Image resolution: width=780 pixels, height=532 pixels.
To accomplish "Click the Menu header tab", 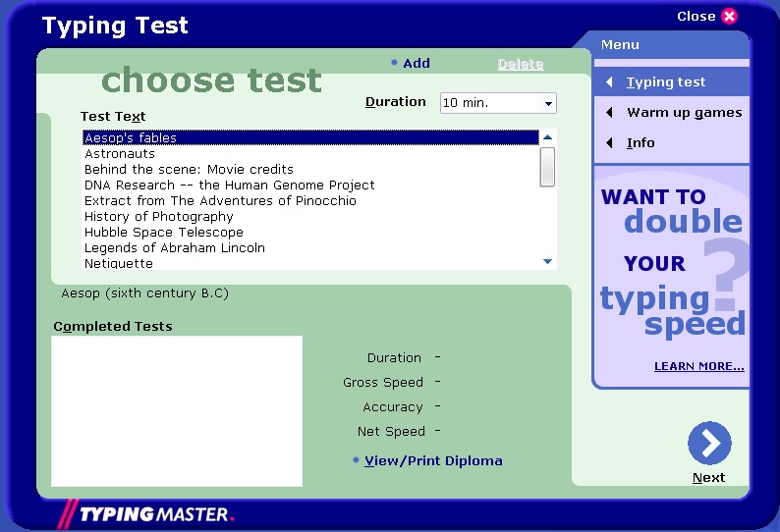I will (667, 45).
